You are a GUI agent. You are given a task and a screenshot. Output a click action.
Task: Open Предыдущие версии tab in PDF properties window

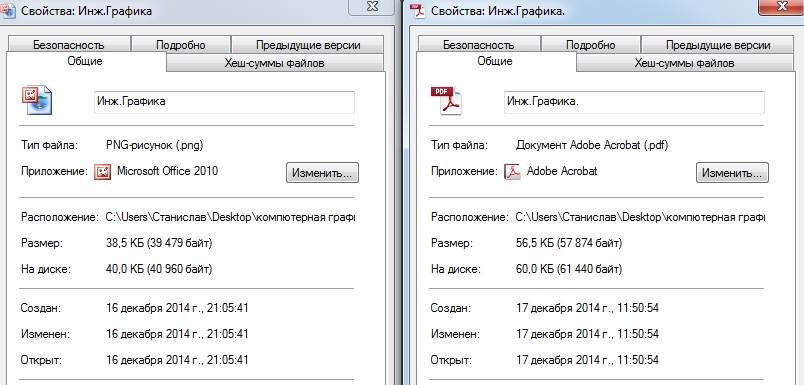pyautogui.click(x=718, y=44)
